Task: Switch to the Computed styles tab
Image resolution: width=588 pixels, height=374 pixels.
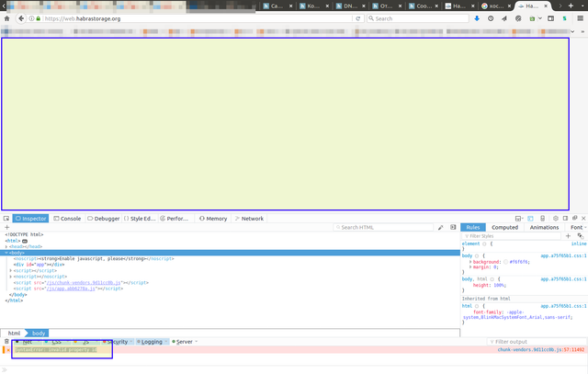Action: pyautogui.click(x=504, y=227)
